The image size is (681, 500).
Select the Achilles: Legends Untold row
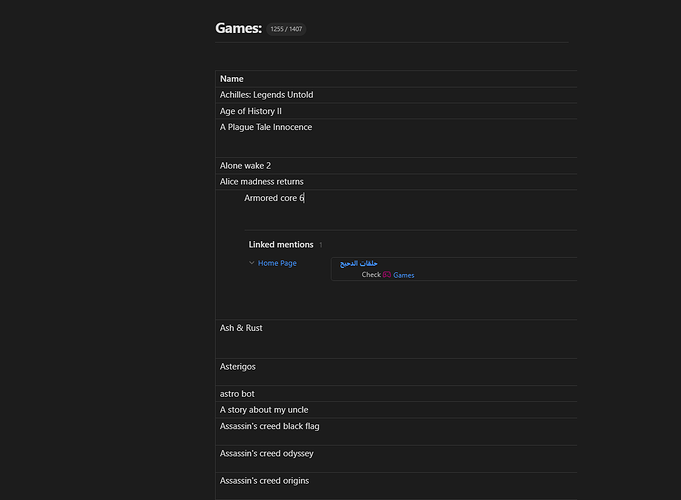point(396,95)
